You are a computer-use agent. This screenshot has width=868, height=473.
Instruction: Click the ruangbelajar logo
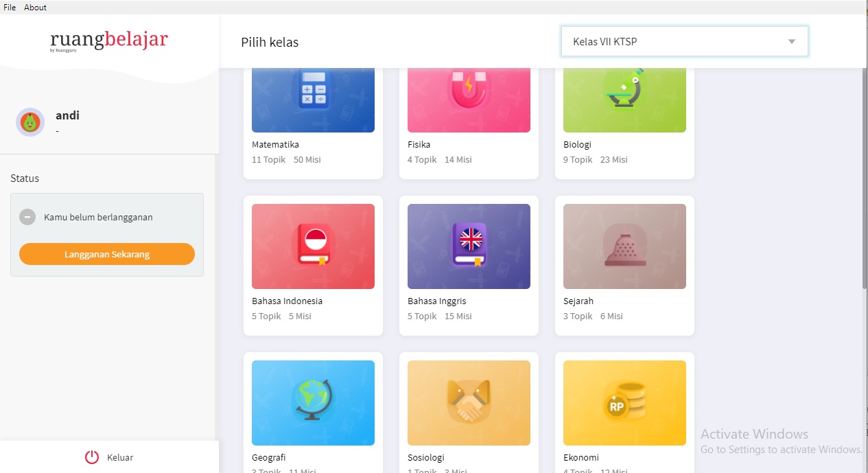(109, 41)
